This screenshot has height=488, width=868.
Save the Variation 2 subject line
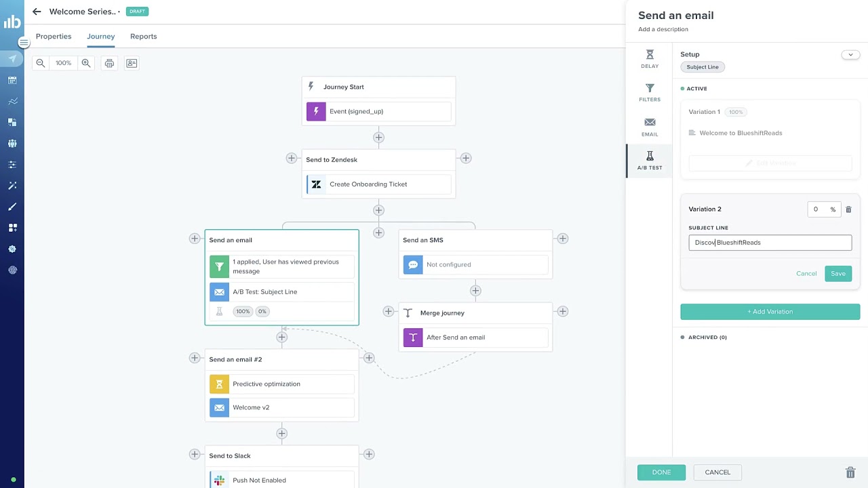(838, 274)
